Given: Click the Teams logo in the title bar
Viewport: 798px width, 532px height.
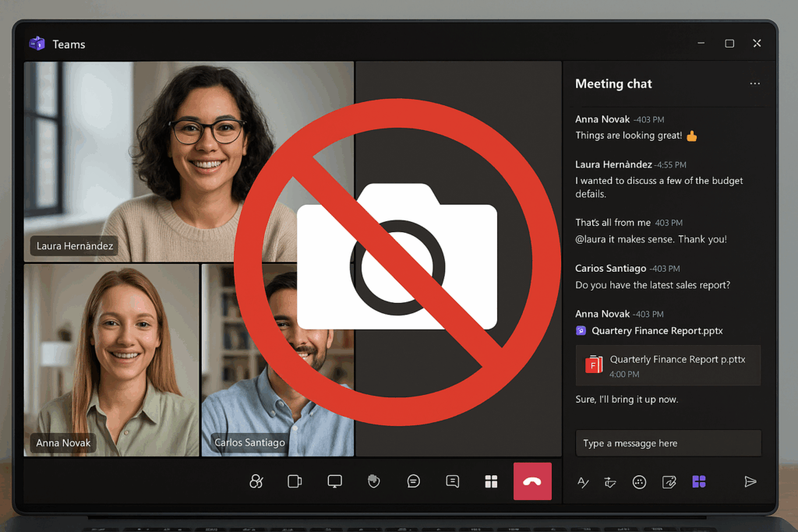Looking at the screenshot, I should 37,44.
